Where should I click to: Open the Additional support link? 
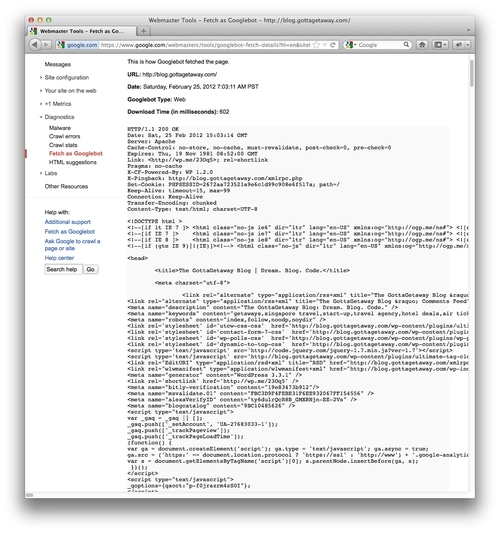click(x=68, y=222)
